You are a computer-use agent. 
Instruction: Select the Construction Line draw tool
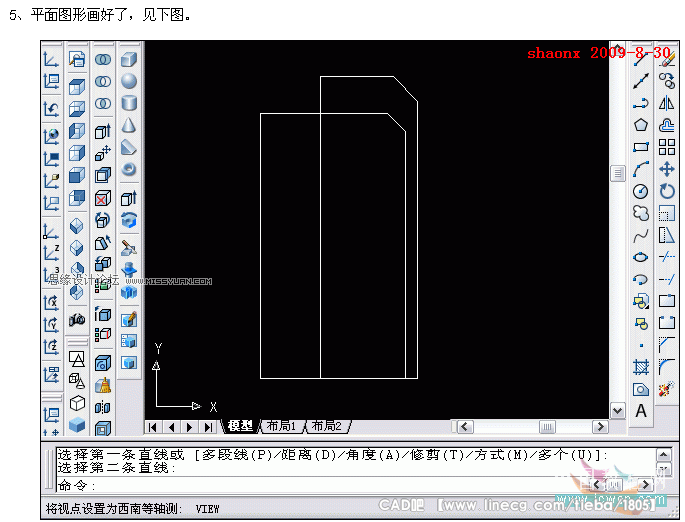(641, 81)
